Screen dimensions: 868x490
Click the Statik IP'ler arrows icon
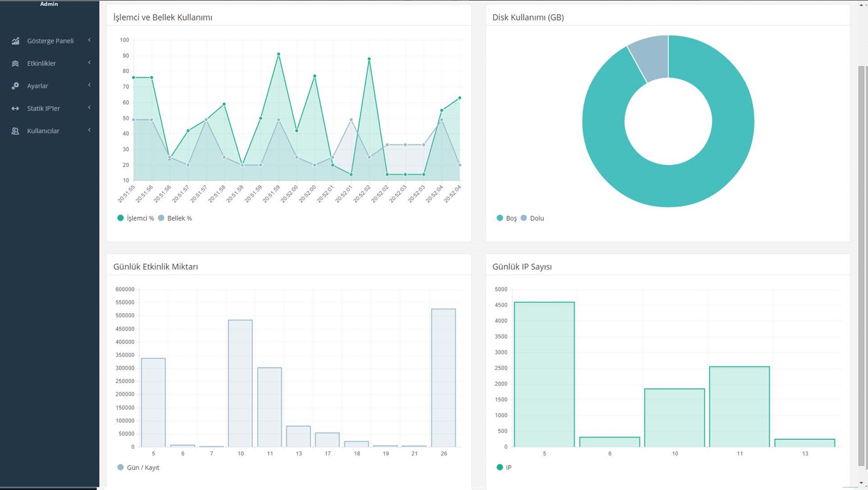coord(15,108)
